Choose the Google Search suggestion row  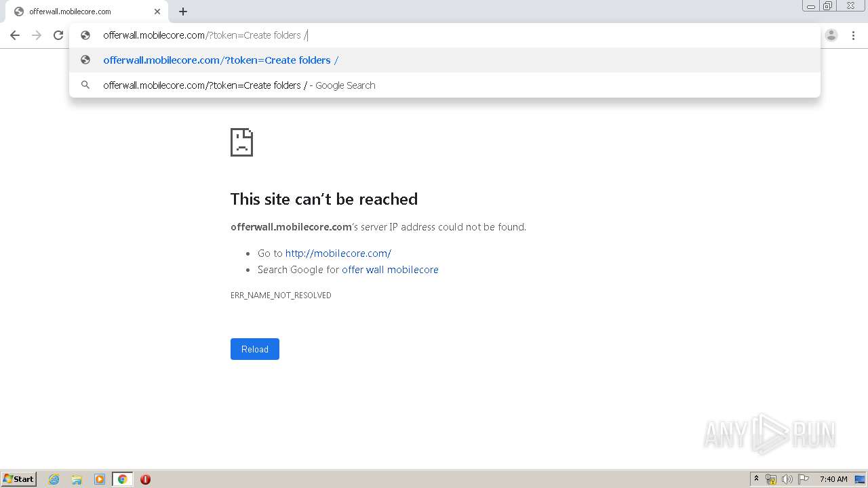point(445,85)
